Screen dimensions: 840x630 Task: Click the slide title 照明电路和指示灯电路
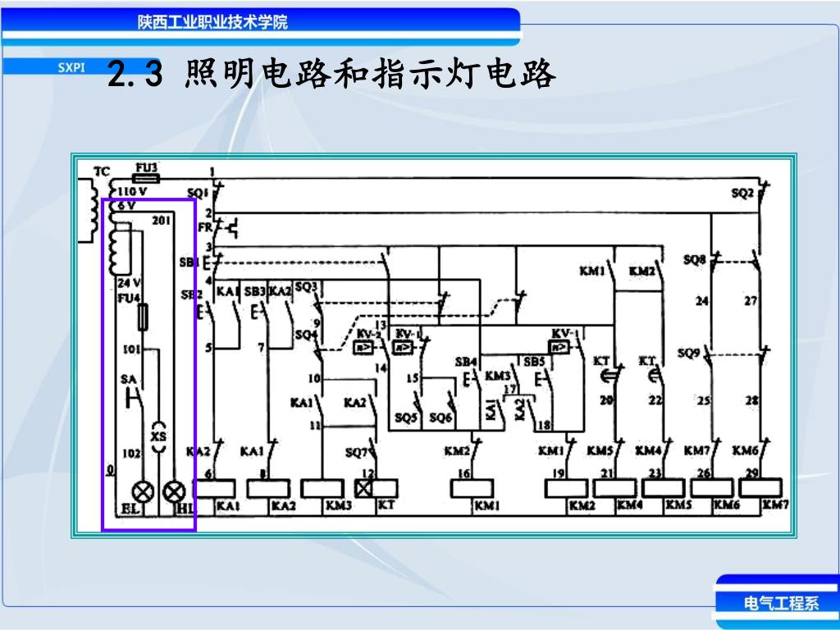pyautogui.click(x=370, y=74)
